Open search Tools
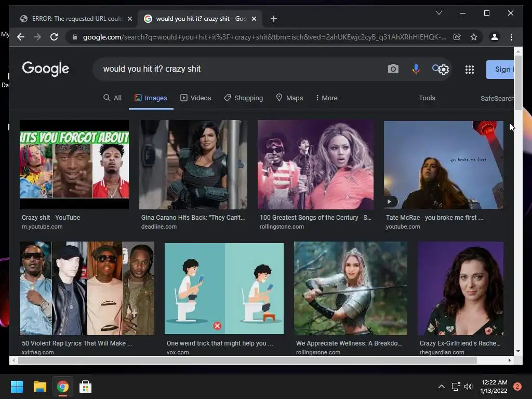 point(427,98)
